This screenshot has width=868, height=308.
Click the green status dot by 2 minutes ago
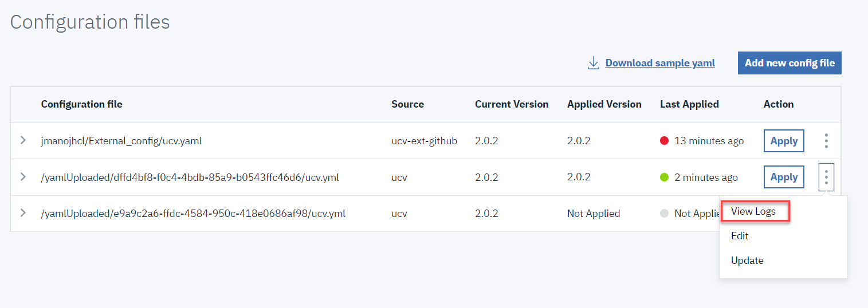665,177
